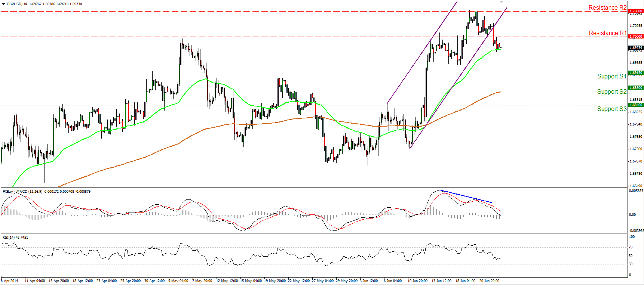
Task: Select the Resistance R2 label
Action: tap(607, 7)
